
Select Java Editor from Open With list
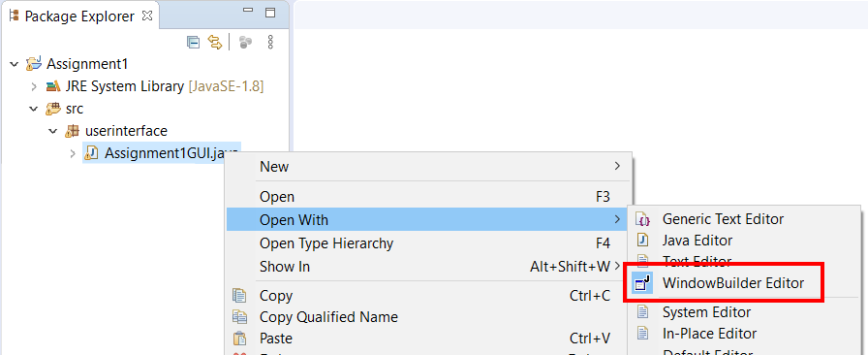pyautogui.click(x=697, y=241)
